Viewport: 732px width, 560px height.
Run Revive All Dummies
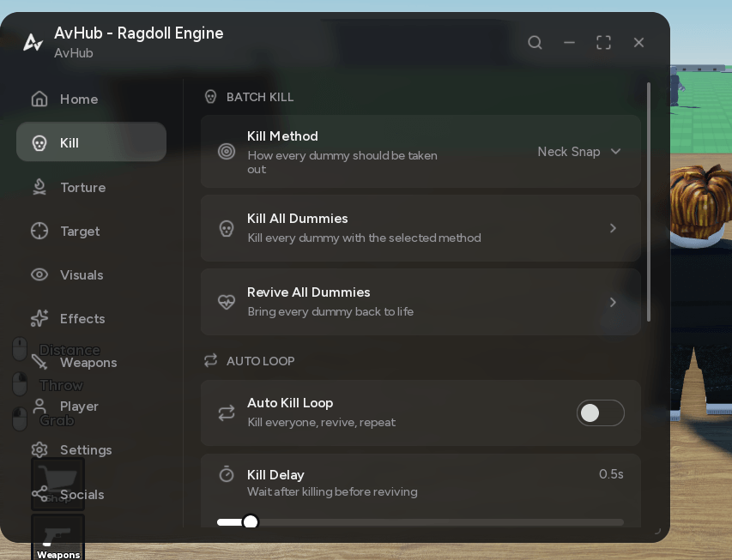click(x=420, y=302)
